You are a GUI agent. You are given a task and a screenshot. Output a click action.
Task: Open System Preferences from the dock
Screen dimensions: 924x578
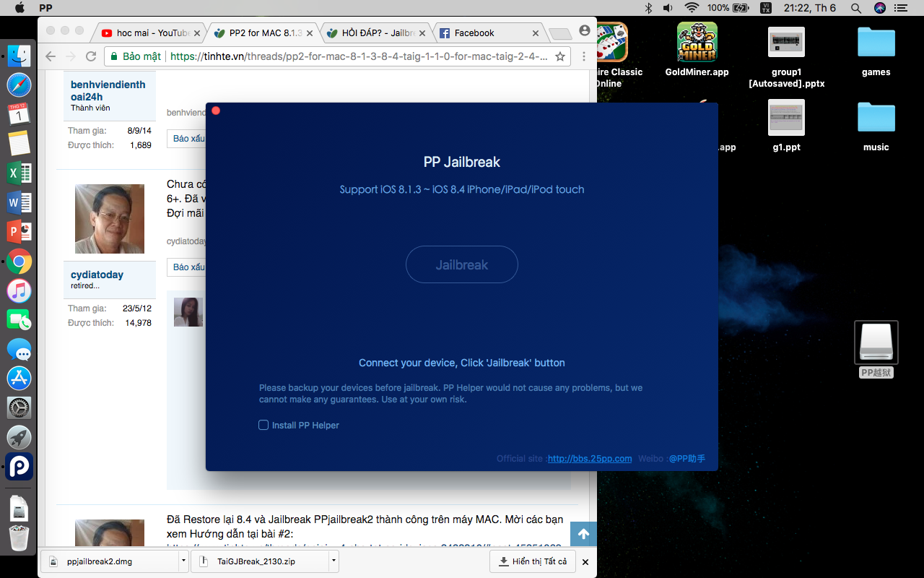tap(19, 407)
